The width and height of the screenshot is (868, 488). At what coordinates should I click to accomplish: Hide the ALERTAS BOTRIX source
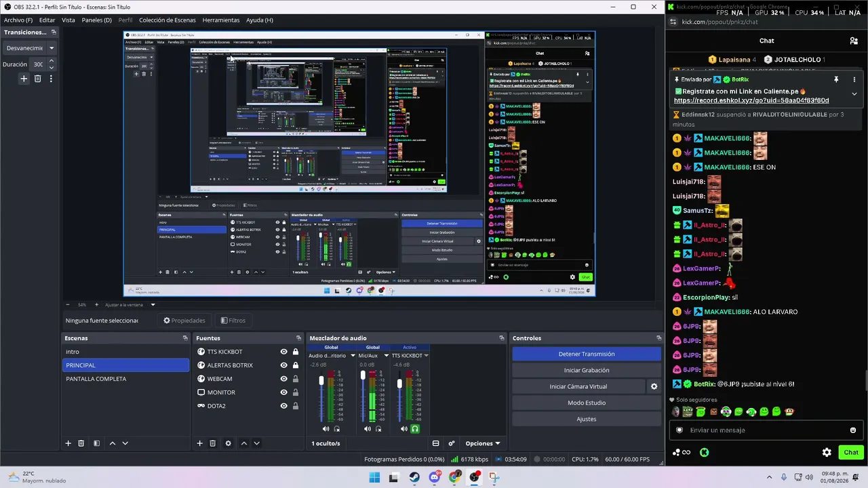click(x=283, y=365)
